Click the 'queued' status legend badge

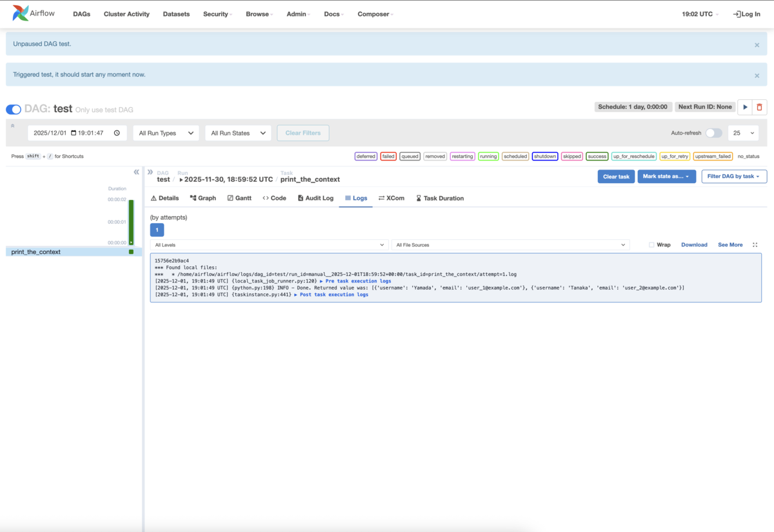point(410,156)
